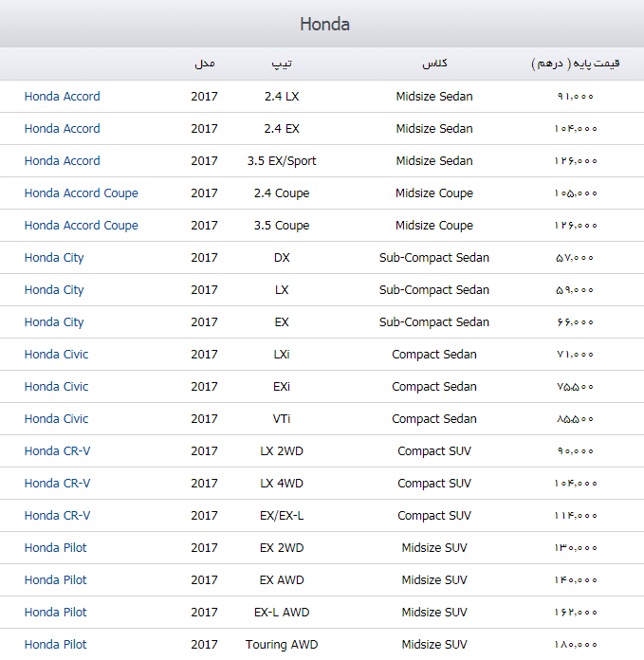Select the 'VTi' type cell

point(282,419)
